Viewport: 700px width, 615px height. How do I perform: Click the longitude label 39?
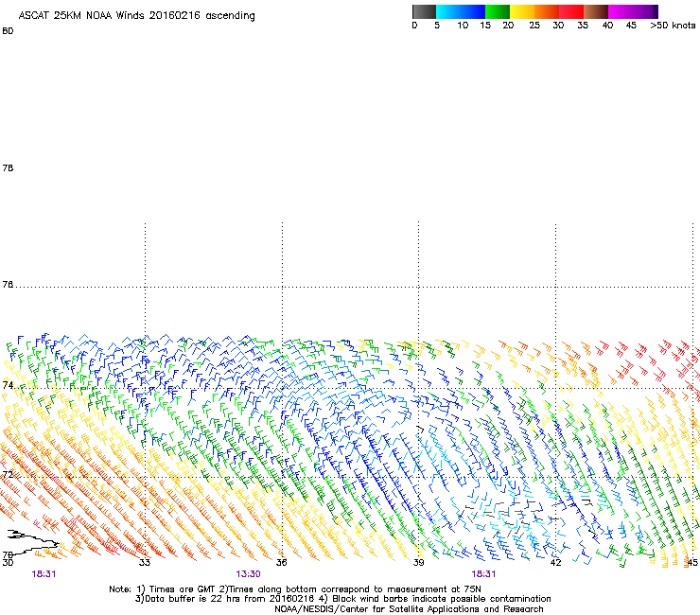[x=418, y=562]
